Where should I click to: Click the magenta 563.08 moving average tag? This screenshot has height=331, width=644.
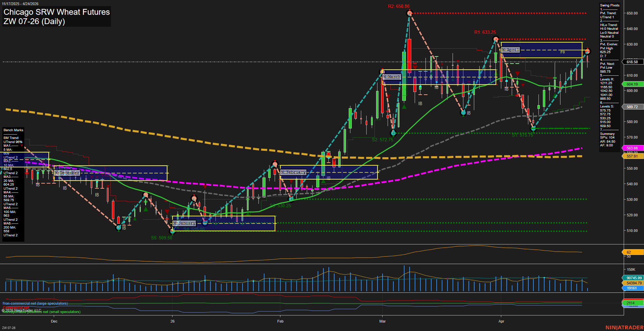pos(633,148)
